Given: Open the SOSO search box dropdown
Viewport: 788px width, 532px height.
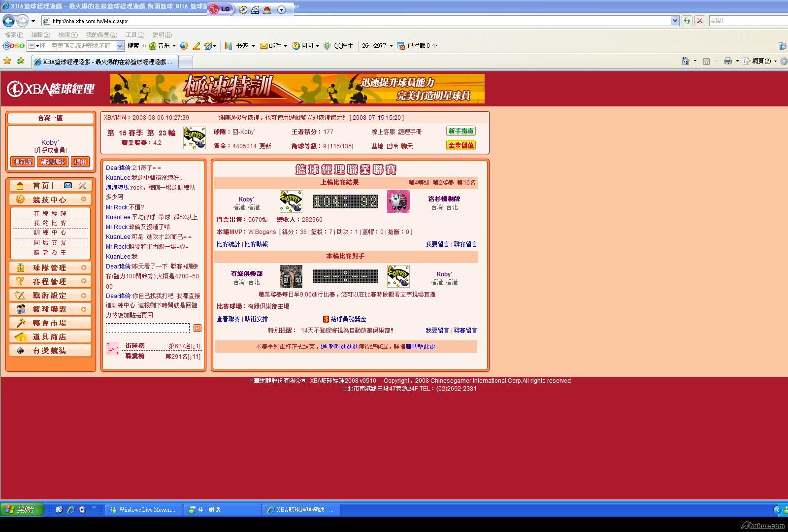Looking at the screenshot, I should [x=120, y=46].
